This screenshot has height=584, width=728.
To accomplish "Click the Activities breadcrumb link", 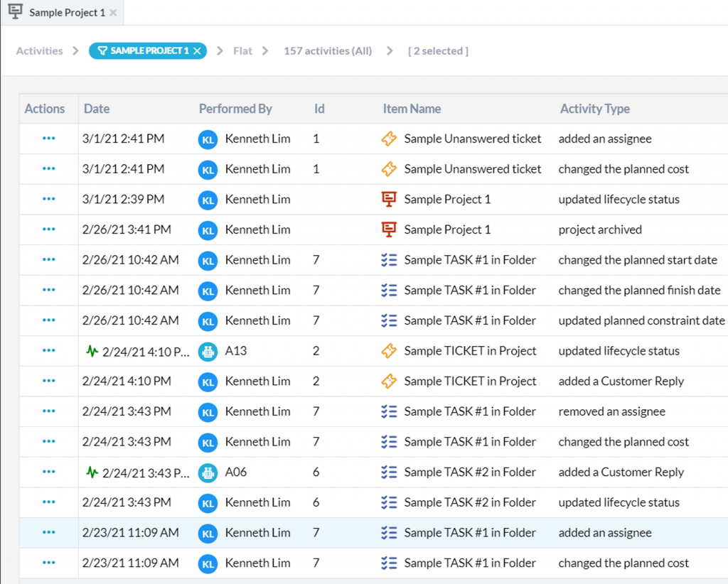I will tap(39, 51).
